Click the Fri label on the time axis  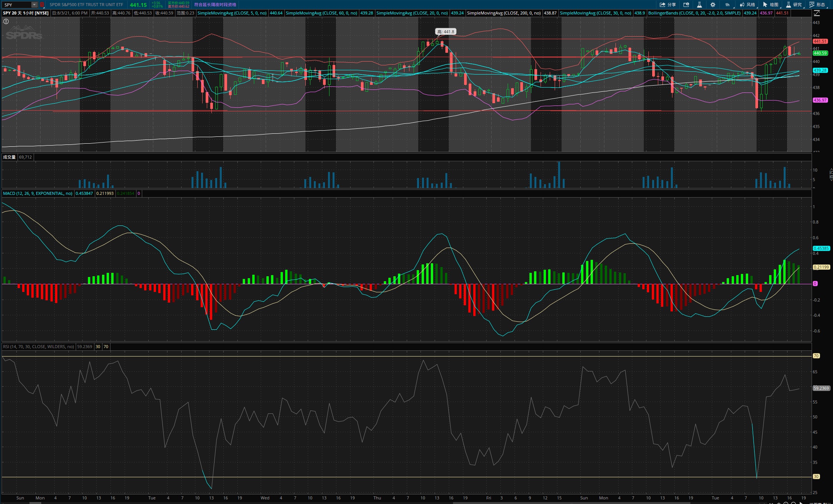point(489,498)
